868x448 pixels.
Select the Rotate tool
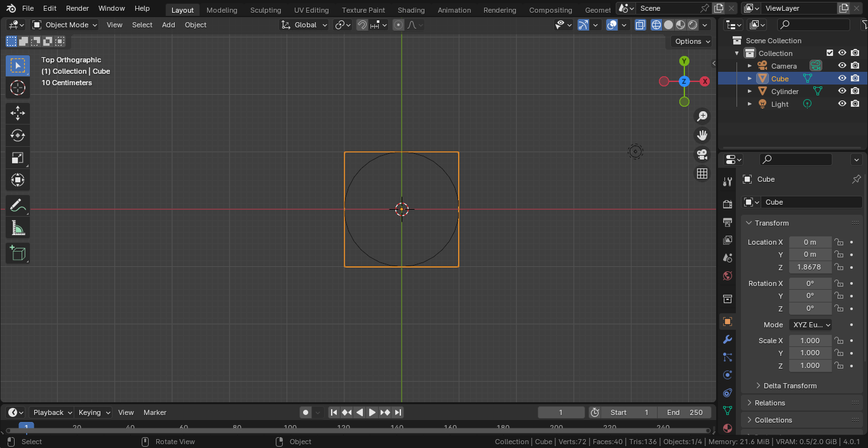(18, 135)
